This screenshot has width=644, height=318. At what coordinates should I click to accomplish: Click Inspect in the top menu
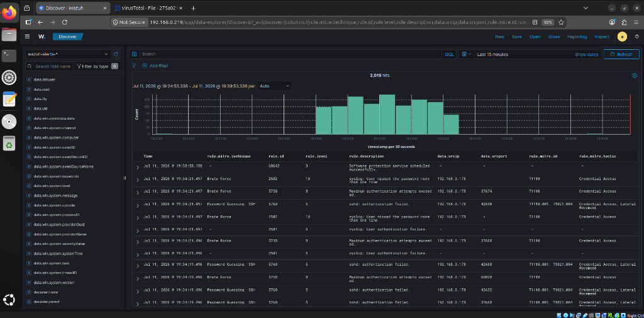tap(602, 37)
